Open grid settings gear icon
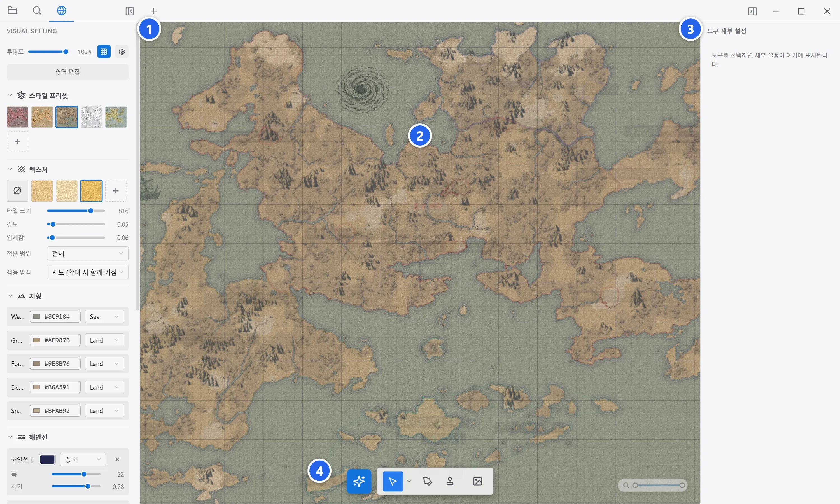Viewport: 840px width, 504px height. (122, 52)
